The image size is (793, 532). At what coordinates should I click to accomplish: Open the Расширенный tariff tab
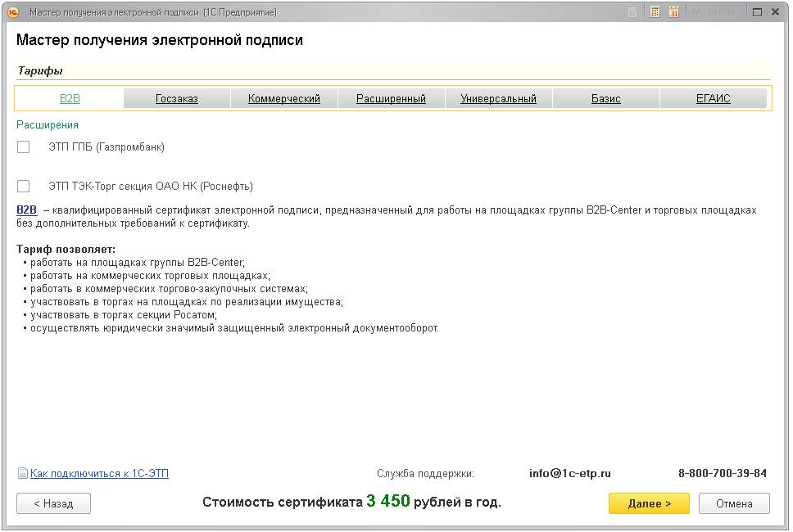click(391, 98)
